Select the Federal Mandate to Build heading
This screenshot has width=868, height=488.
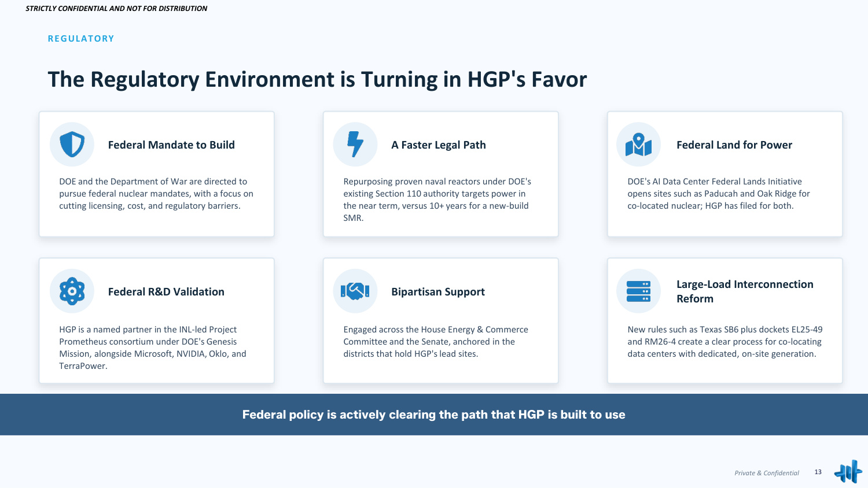coord(171,145)
